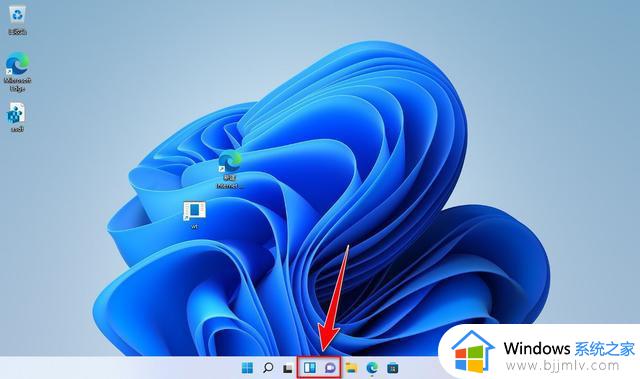This screenshot has height=379, width=640.
Task: Select the Microsoft Edge icon below Recycle Bin
Action: click(18, 71)
